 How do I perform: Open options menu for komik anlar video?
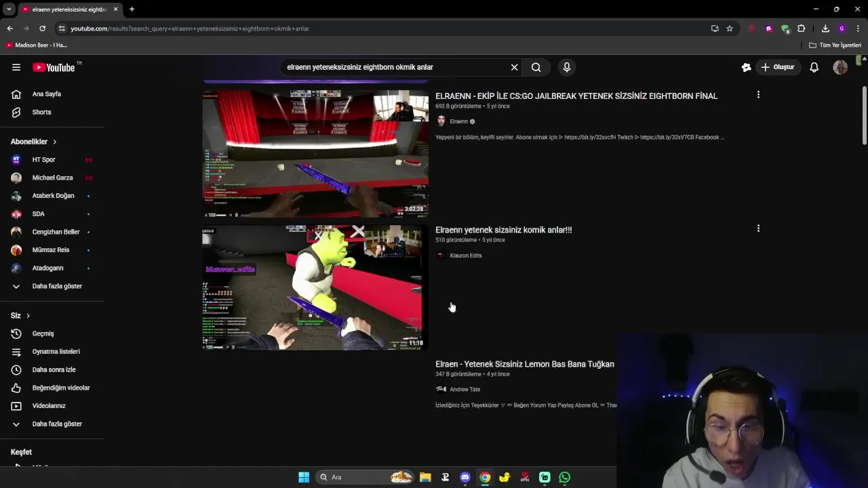758,229
